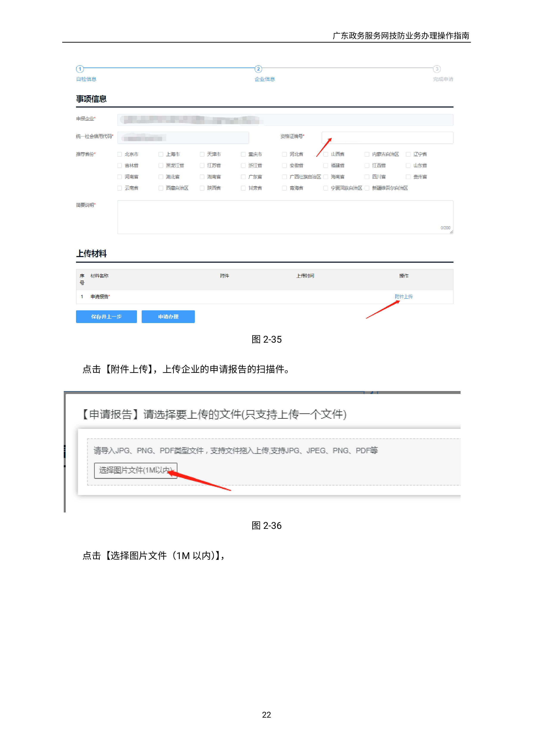This screenshot has width=534, height=756.
Task: Click the 图 2-35 caption
Action: 267,339
